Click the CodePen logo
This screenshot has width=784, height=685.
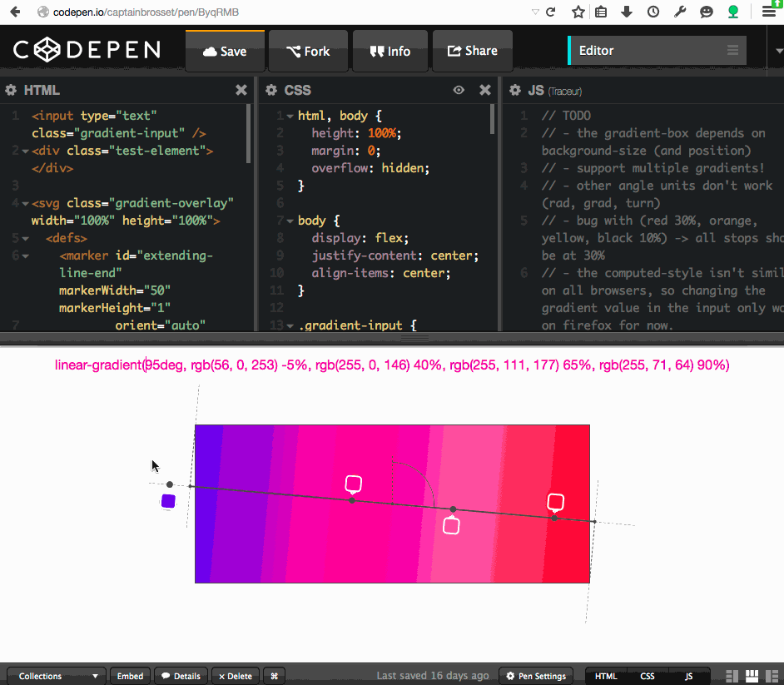coord(87,51)
